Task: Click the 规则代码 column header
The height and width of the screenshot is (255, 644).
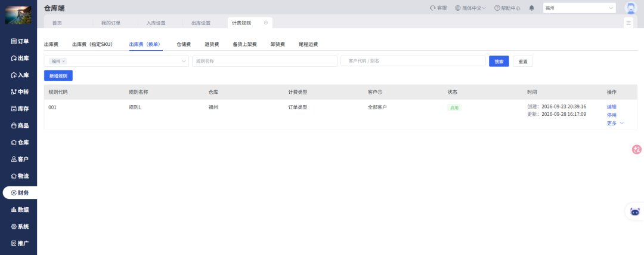Action: (x=58, y=92)
